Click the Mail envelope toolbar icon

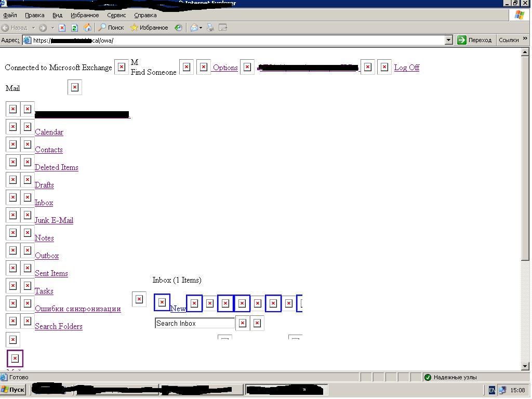194,28
